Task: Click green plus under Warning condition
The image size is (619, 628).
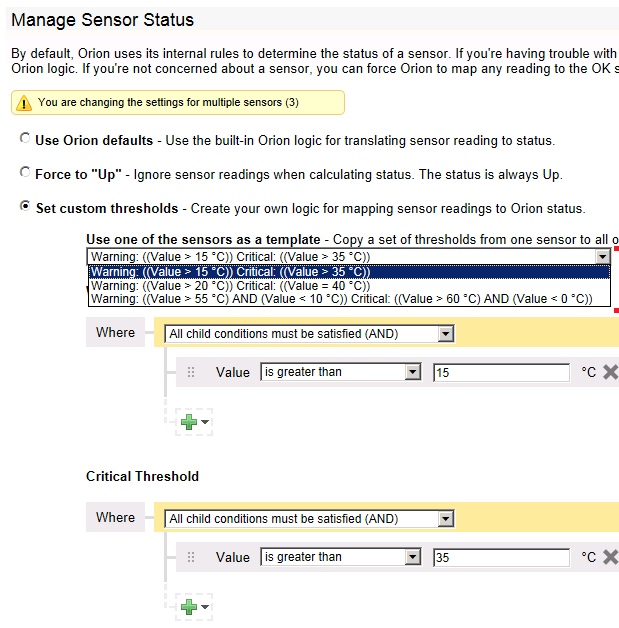Action: click(189, 422)
